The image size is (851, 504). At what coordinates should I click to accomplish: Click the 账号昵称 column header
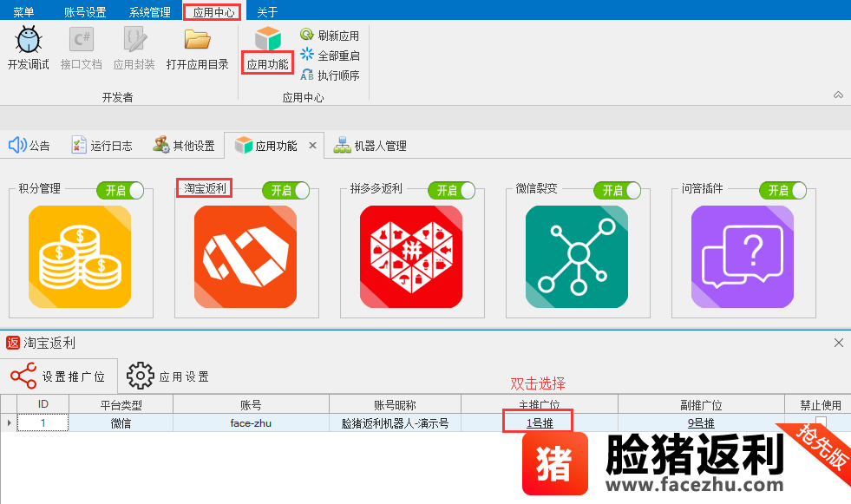(395, 405)
